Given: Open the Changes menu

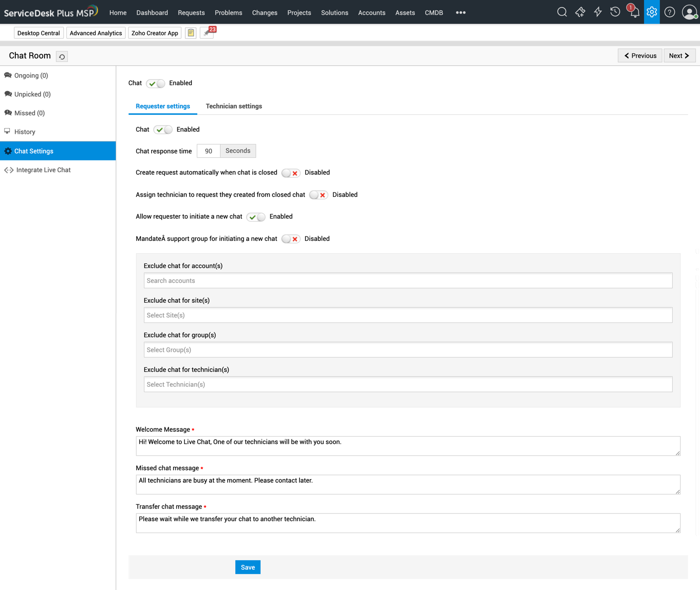Looking at the screenshot, I should coord(264,12).
